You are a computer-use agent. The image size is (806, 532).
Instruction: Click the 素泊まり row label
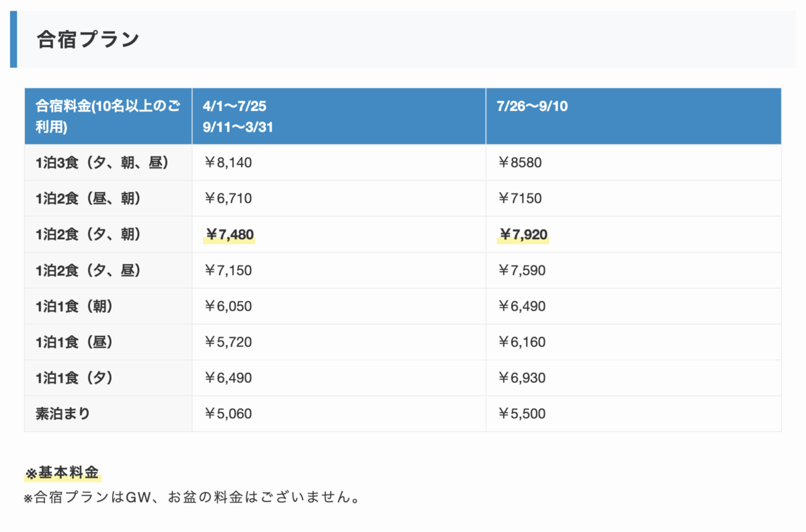[x=62, y=414]
